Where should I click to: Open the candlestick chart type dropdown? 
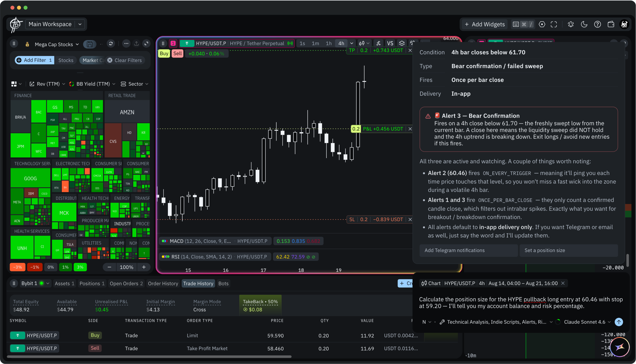coord(364,44)
